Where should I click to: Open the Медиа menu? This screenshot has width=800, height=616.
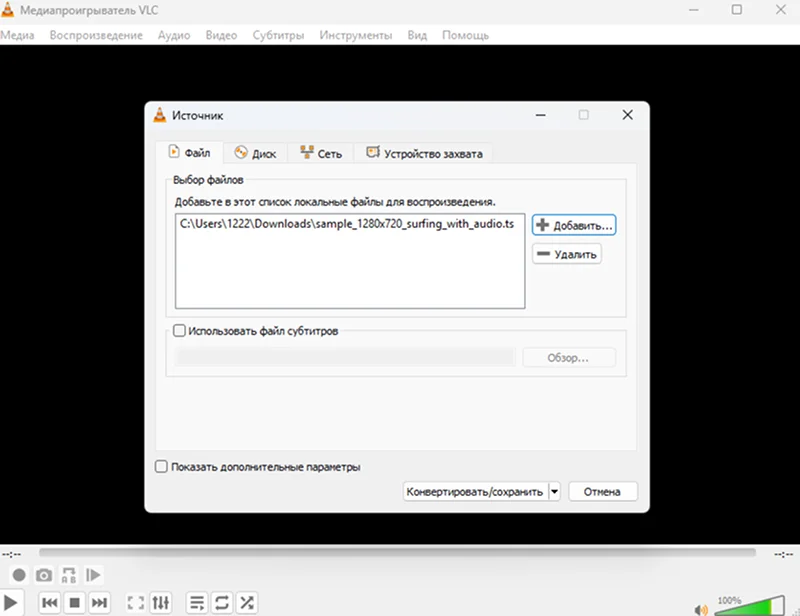click(17, 35)
